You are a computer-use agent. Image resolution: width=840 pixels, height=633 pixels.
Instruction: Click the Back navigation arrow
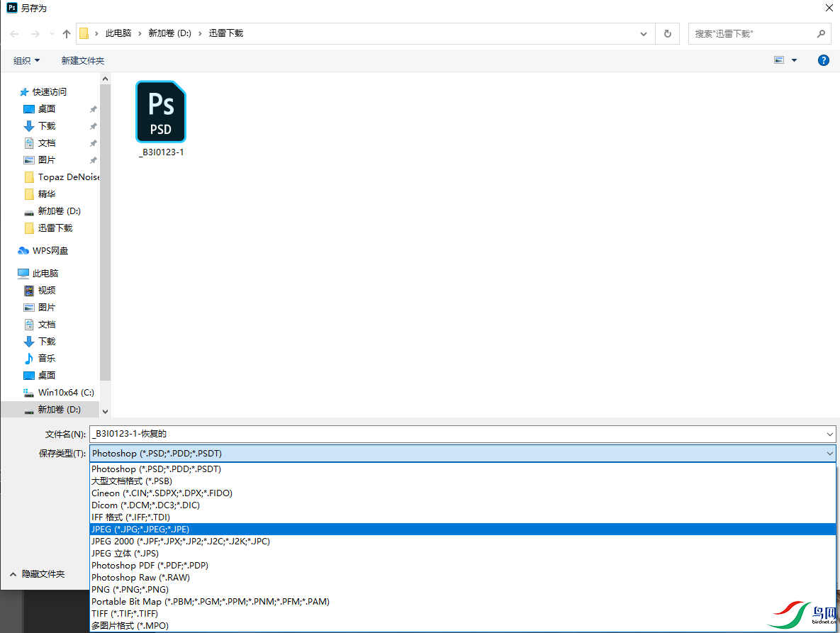[x=14, y=34]
